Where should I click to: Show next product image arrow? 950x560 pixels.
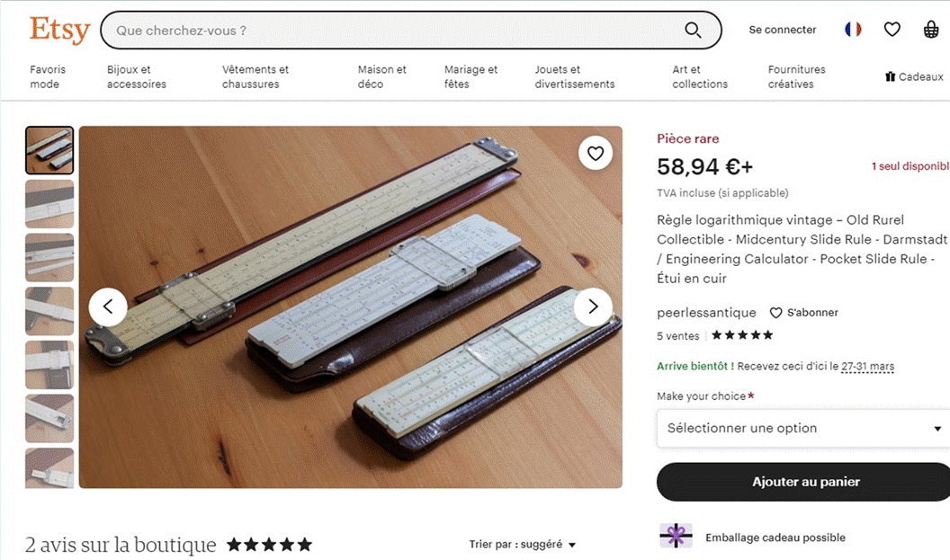pyautogui.click(x=593, y=307)
